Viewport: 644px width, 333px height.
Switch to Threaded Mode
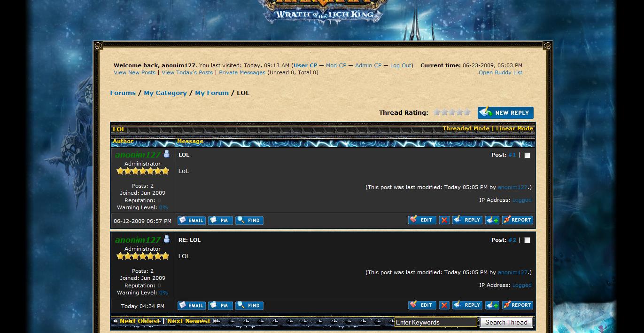[466, 128]
